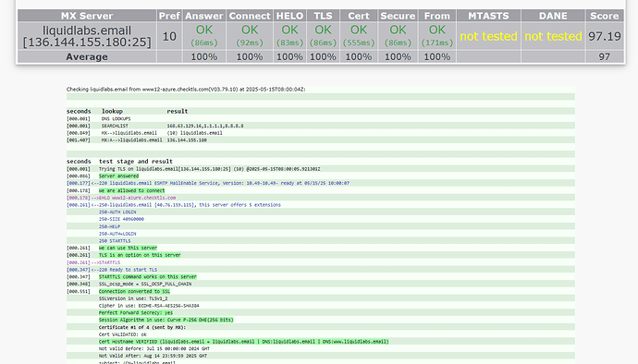Select "OK (83ms)" in the HELO column
This screenshot has height=364, width=638.
(x=289, y=36)
